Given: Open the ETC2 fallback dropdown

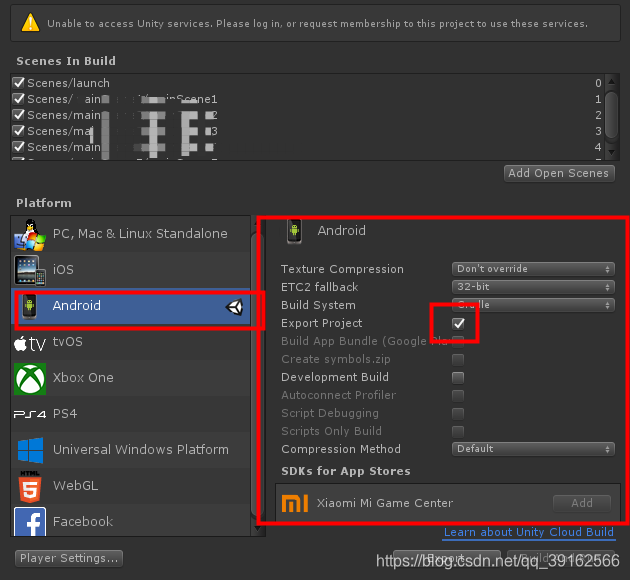Looking at the screenshot, I should tap(533, 287).
